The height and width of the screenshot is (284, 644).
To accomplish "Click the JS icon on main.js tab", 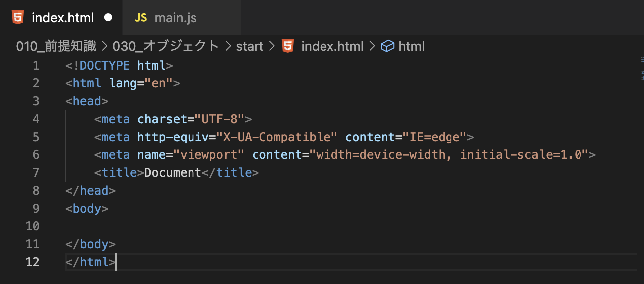I will pos(141,18).
